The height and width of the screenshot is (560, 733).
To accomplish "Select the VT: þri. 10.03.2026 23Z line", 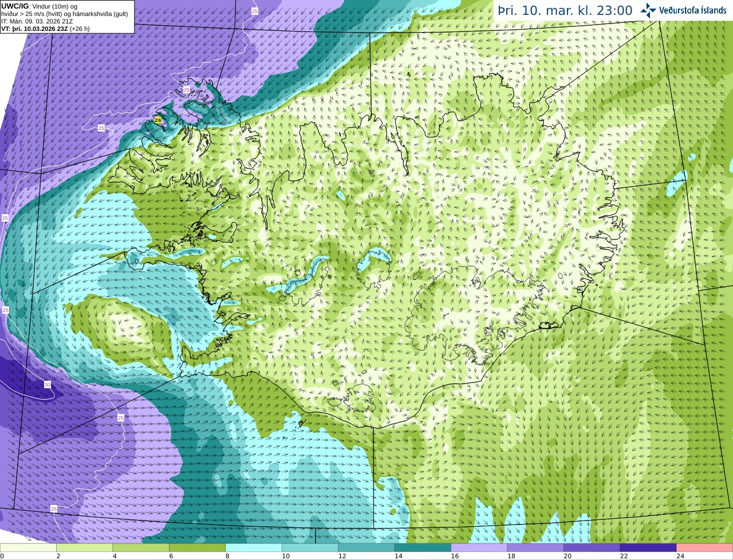I will (45, 29).
